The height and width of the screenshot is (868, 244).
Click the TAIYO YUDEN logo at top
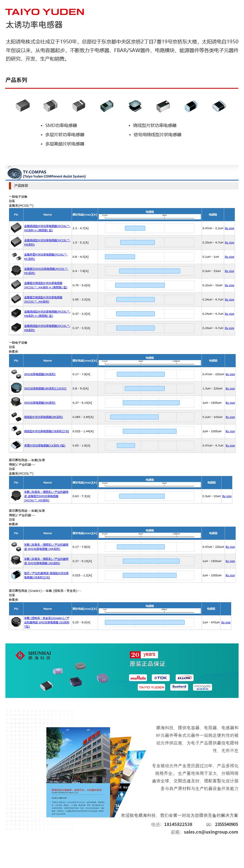[x=44, y=12]
